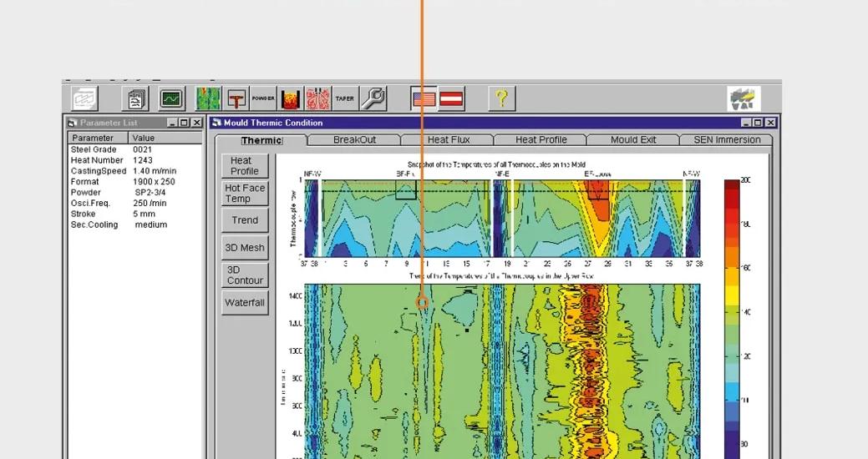Select the Thermic tab
This screenshot has width=868, height=459.
(261, 140)
